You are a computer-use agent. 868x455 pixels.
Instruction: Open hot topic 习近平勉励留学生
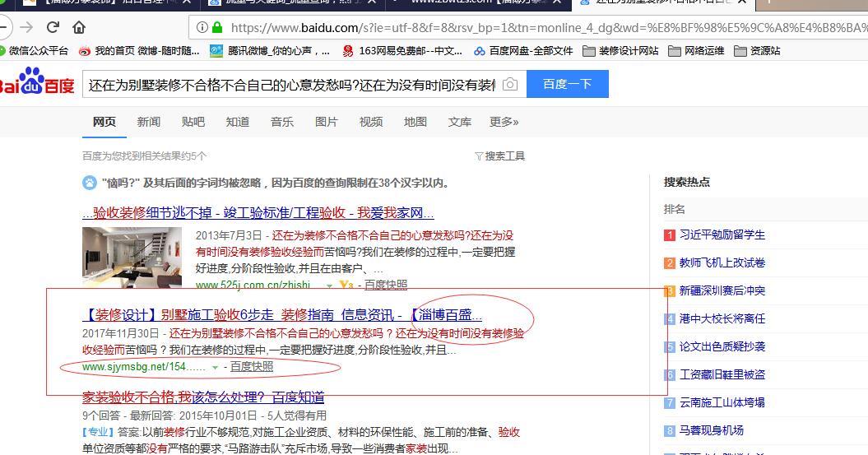pyautogui.click(x=722, y=234)
